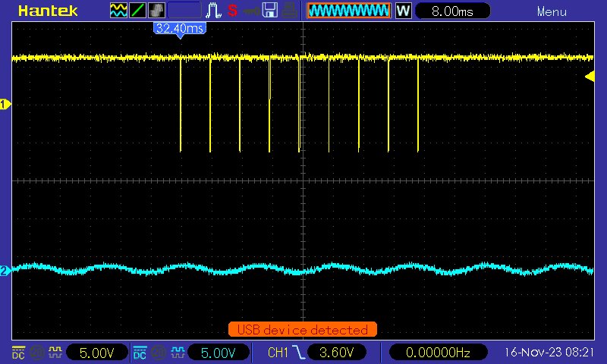
Task: Click the CH1 probe square-wave icon
Action: pyautogui.click(x=55, y=353)
